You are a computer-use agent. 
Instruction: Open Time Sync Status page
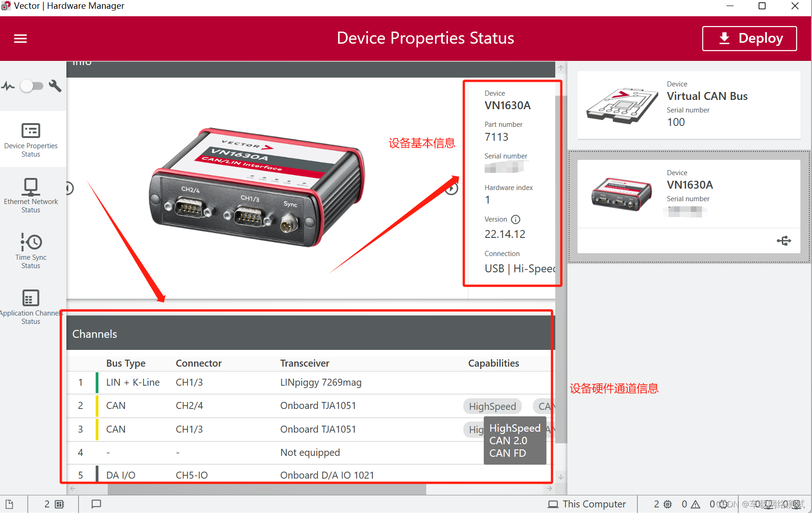(31, 251)
